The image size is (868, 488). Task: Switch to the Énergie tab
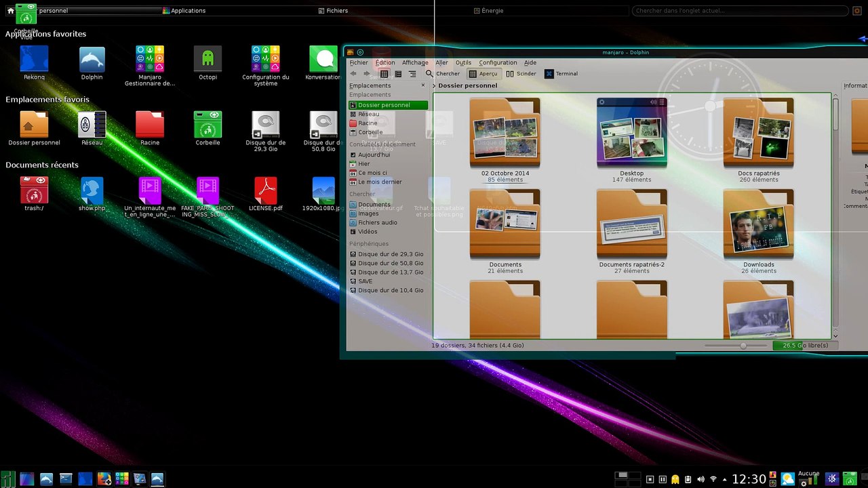point(488,11)
